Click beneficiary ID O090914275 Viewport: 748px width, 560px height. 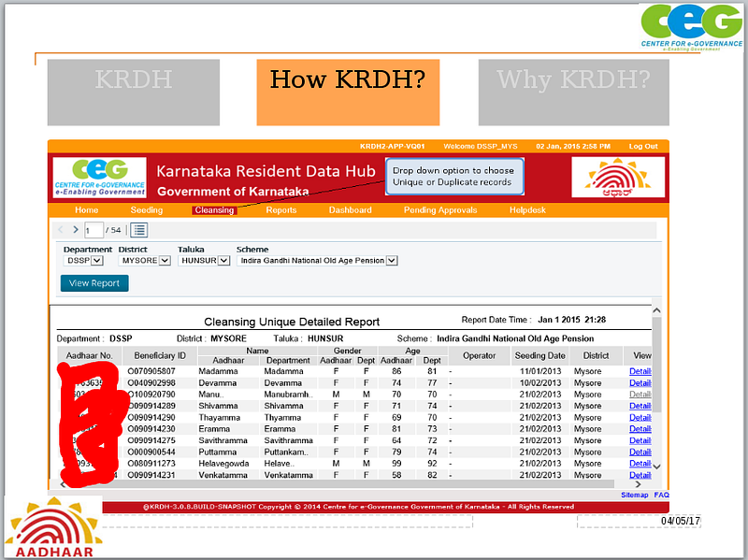pos(151,440)
